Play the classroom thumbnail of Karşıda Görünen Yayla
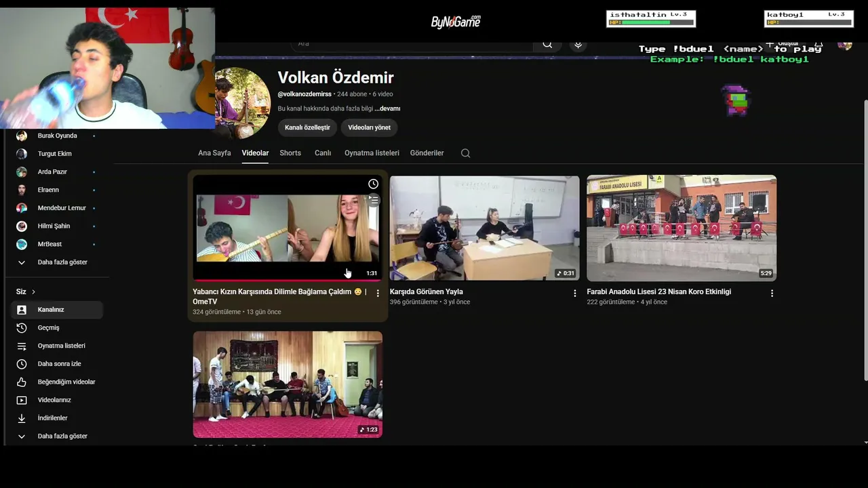868x488 pixels. point(485,228)
